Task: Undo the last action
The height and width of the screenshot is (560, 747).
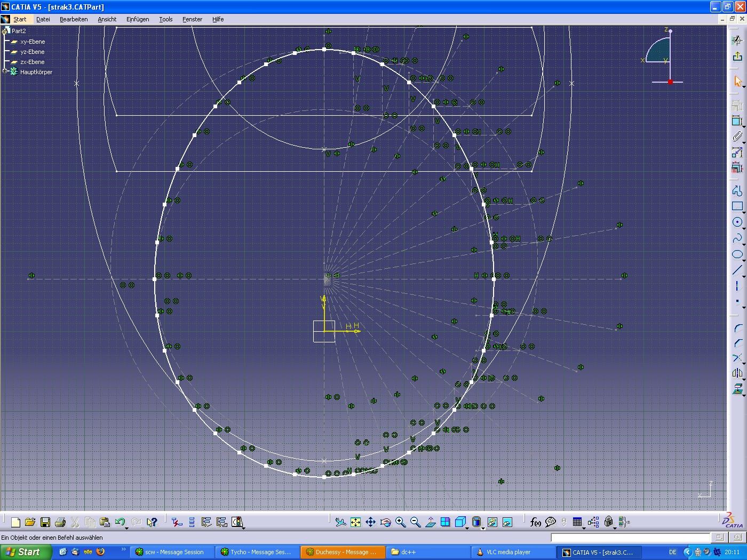Action: click(x=120, y=522)
